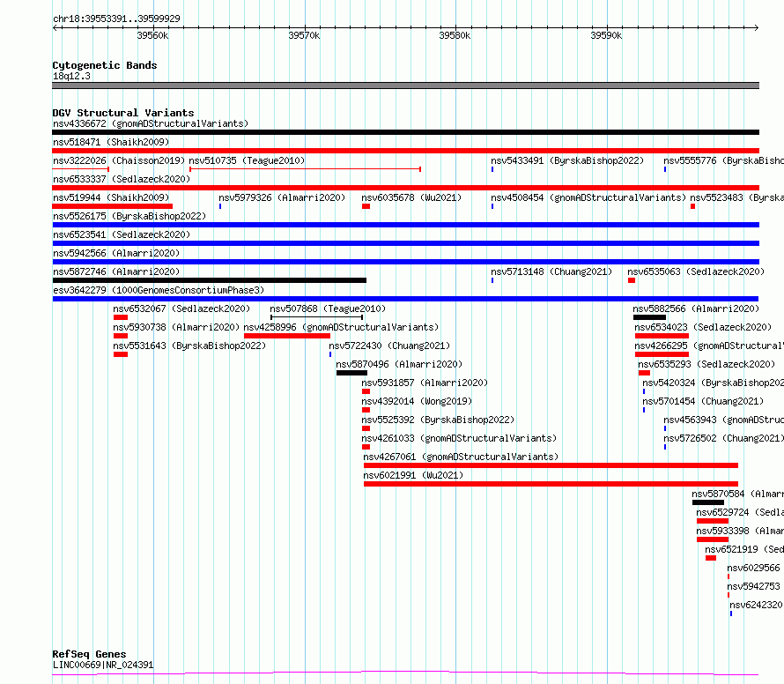
Task: Click nsv6535063 Sedlazeck2020 label
Action: pos(696,271)
